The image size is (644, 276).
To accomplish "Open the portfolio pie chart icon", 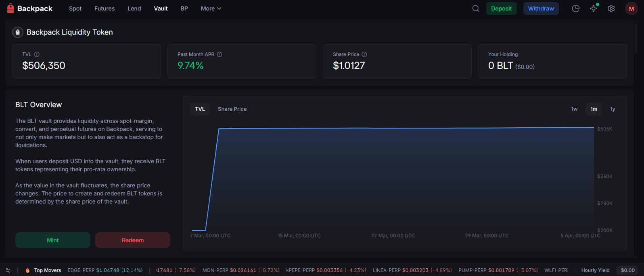I will (576, 8).
